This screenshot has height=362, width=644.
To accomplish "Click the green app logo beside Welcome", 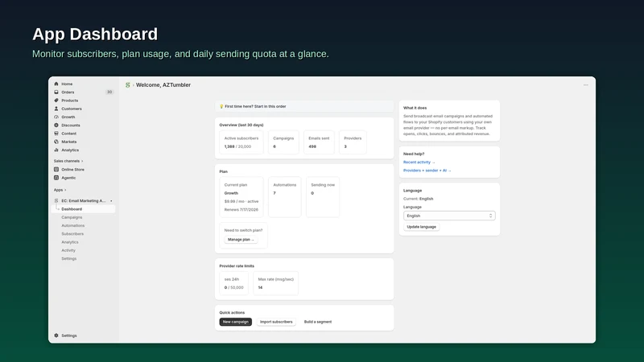I will point(128,85).
